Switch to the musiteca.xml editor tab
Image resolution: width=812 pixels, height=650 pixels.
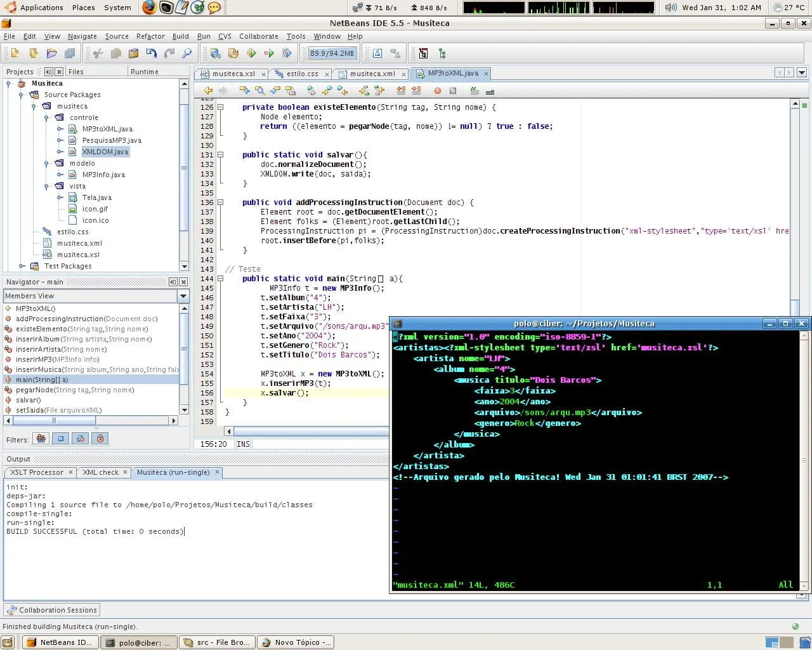[372, 74]
